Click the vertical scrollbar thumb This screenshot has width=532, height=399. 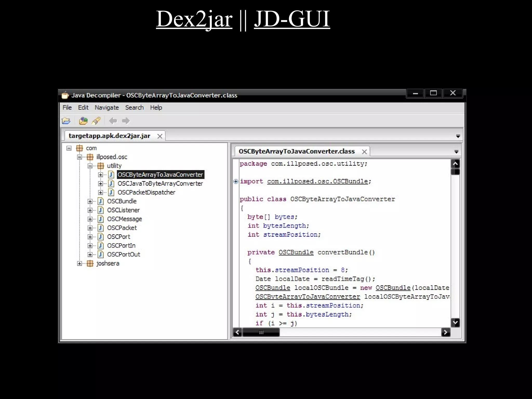coord(455,172)
